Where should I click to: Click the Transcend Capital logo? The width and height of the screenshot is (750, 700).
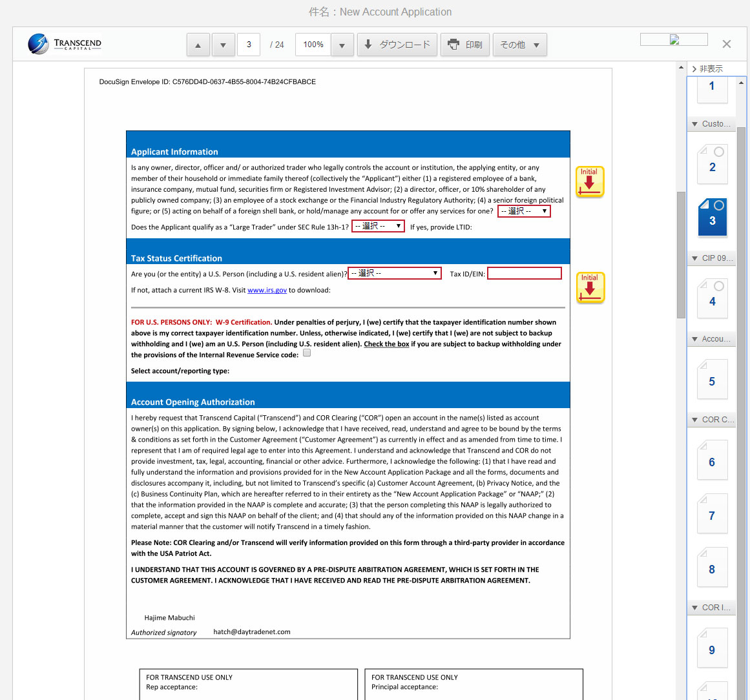point(65,44)
